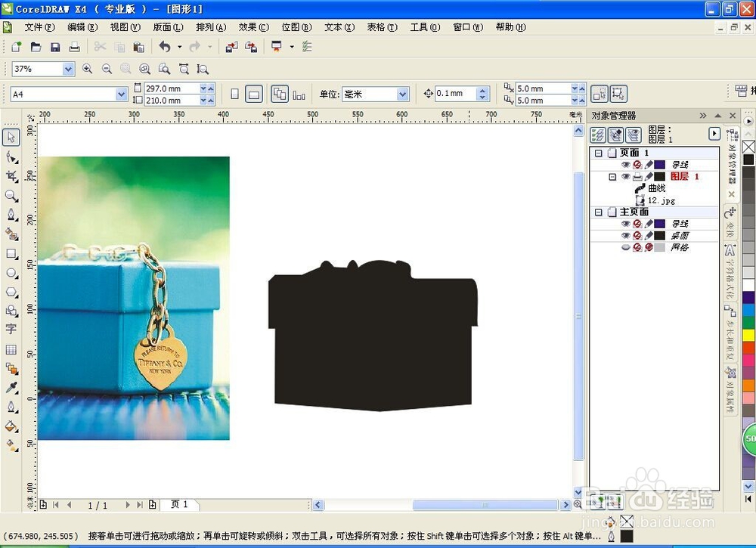Collapse the 图层 1 tree node
This screenshot has height=548, width=756.
point(612,177)
